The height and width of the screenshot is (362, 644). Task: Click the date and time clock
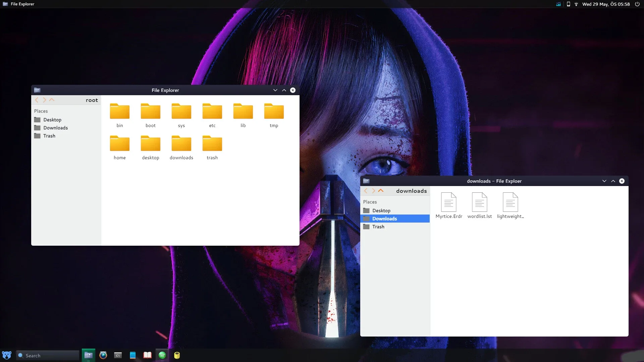pos(606,4)
